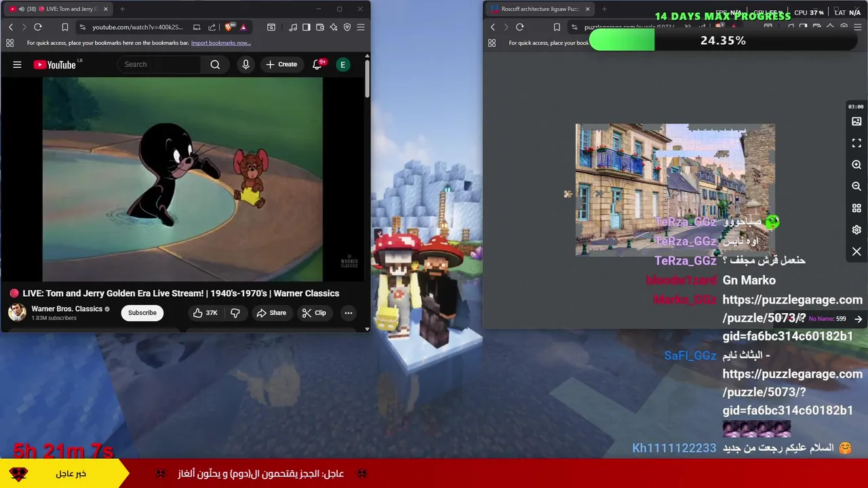The height and width of the screenshot is (488, 868).
Task: Open a new tab in YouTube window
Action: click(122, 9)
